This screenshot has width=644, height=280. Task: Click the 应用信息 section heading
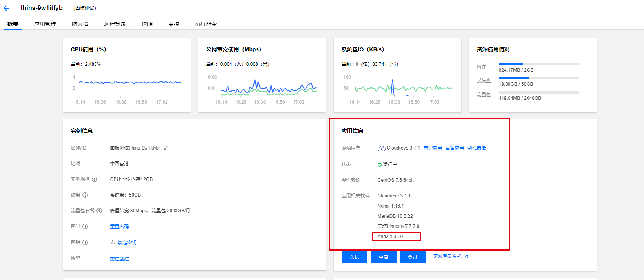click(x=352, y=131)
